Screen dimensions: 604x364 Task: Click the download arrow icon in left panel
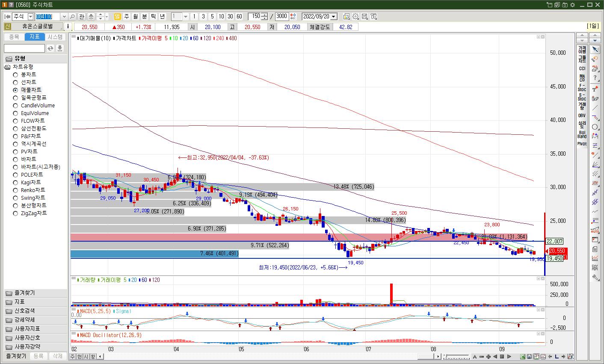click(60, 48)
